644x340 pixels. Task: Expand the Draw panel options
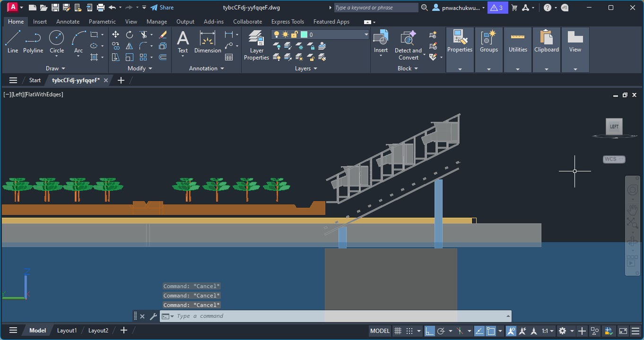pyautogui.click(x=55, y=68)
